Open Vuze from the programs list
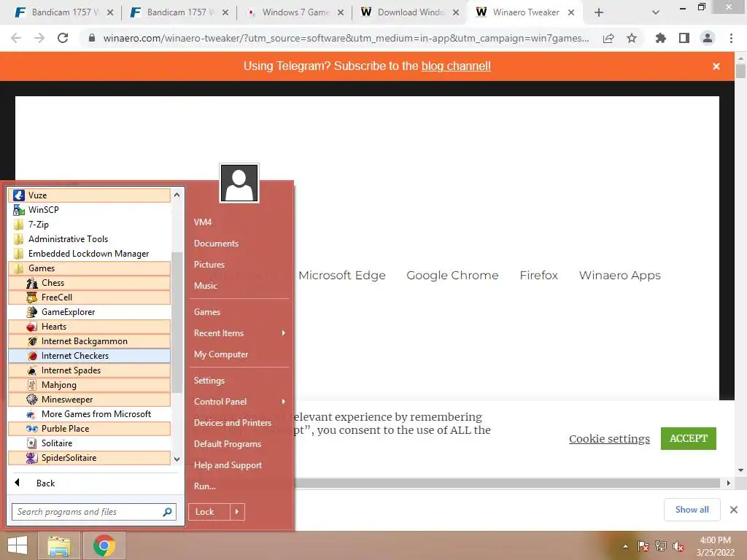This screenshot has height=560, width=747. 89,195
